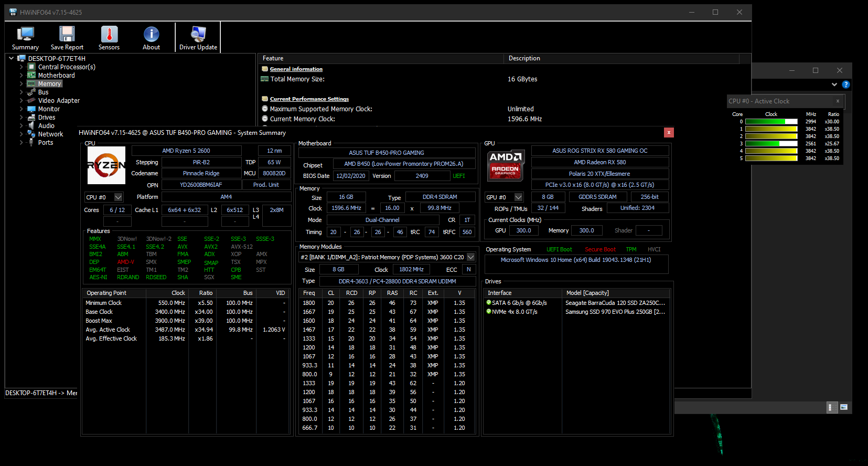Screen dimensions: 868x466
Task: Click the blue help icon in background window
Action: 845,84
